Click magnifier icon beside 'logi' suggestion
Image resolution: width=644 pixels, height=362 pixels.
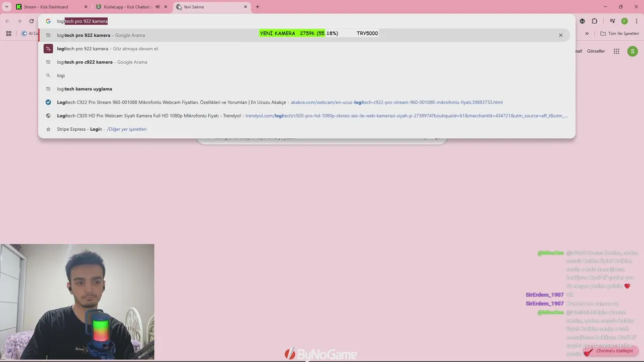click(x=48, y=75)
